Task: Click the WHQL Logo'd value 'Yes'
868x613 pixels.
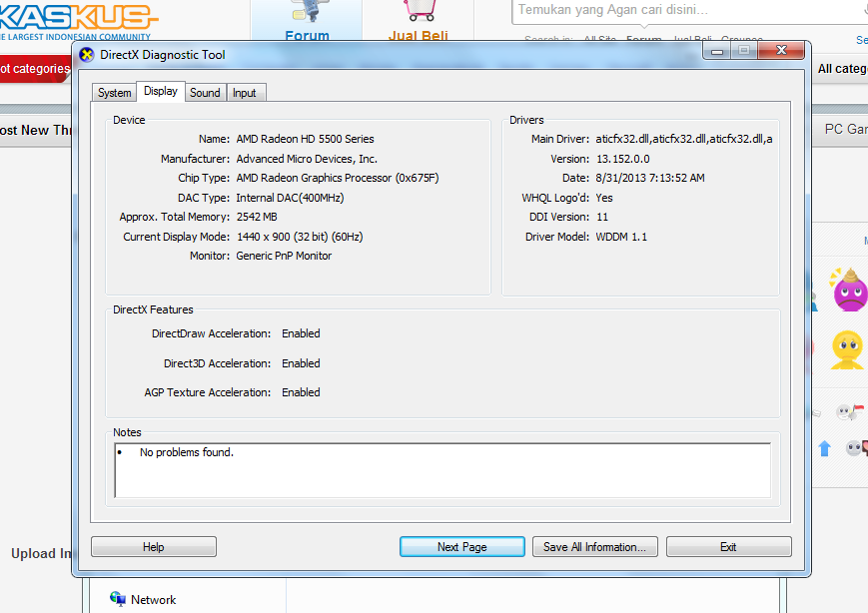Action: coord(604,198)
